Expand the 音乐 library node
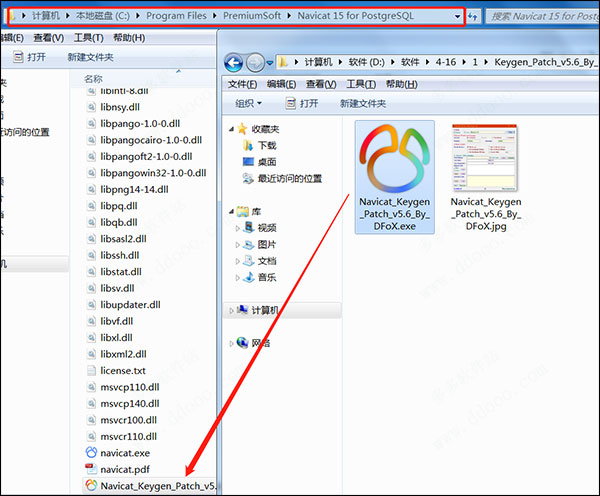 tap(237, 278)
